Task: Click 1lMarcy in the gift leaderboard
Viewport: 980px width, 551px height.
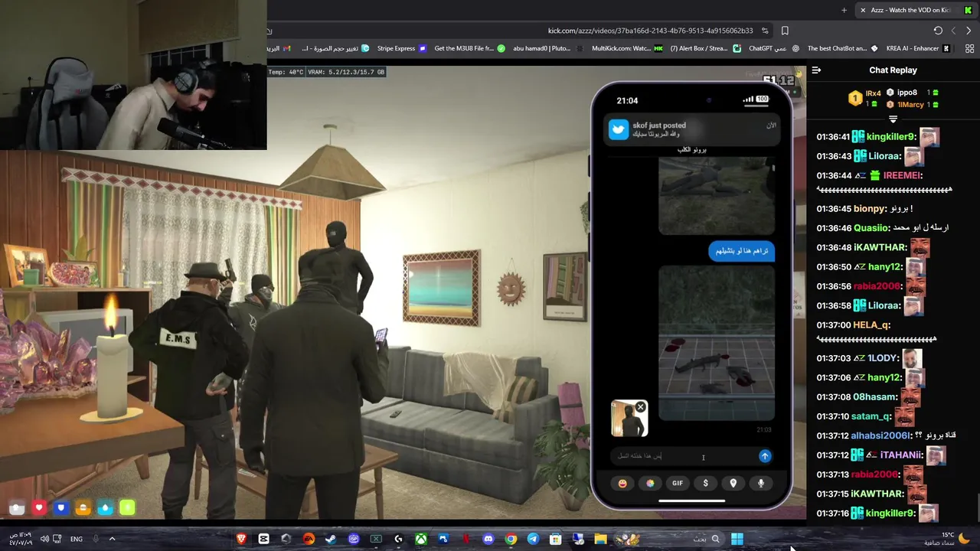Action: [910, 104]
